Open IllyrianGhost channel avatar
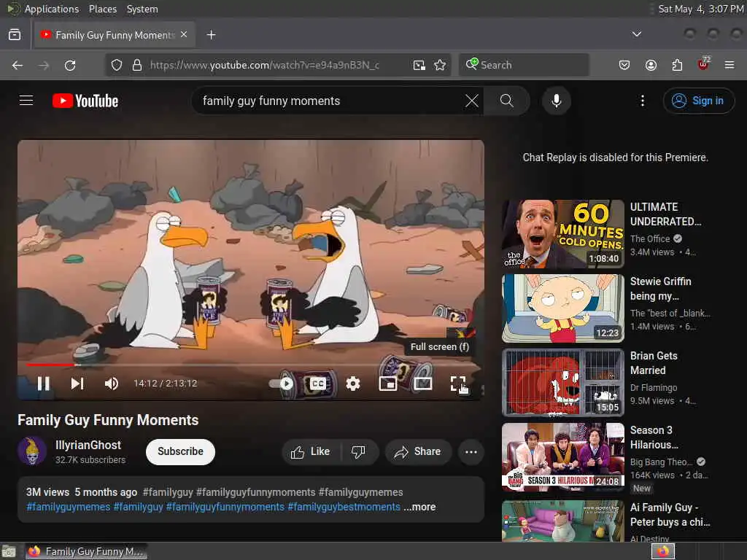This screenshot has width=747, height=560. coord(32,451)
